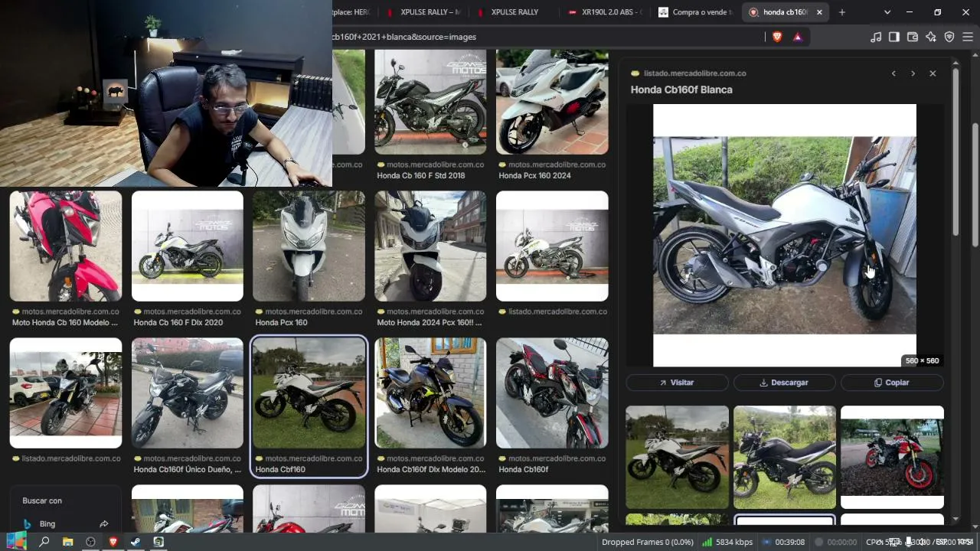The image size is (980, 551).
Task: Open File Explorer from the taskbar
Action: [67, 542]
